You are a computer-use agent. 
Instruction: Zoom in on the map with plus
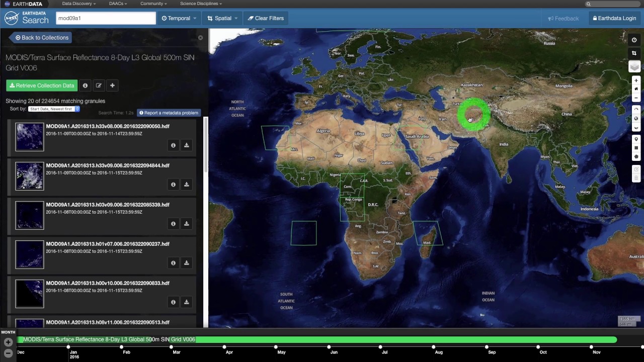click(x=636, y=80)
